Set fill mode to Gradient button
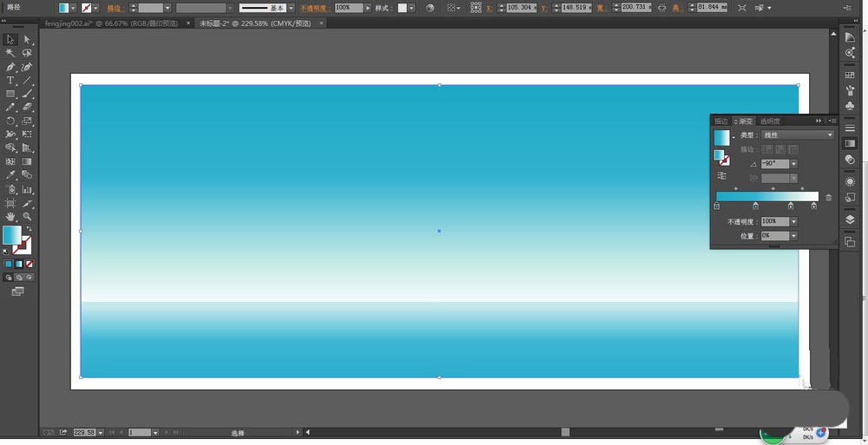The image size is (868, 445). coord(18,264)
